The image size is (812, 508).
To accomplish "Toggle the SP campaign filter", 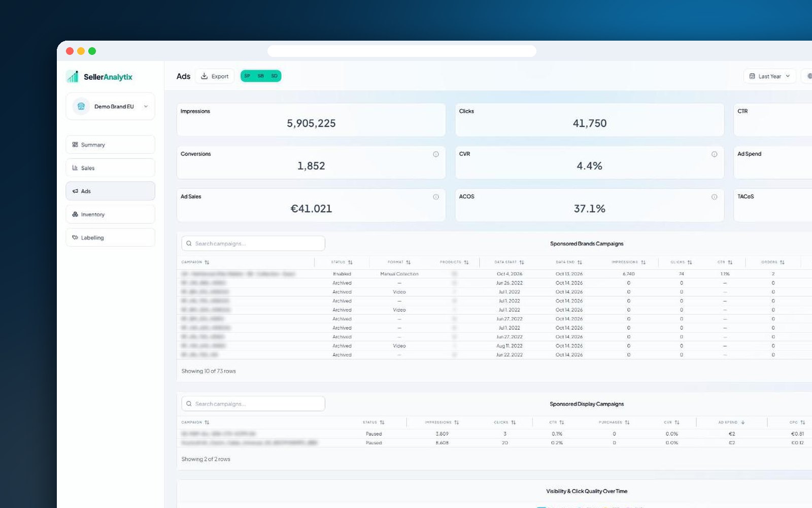I will 247,76.
